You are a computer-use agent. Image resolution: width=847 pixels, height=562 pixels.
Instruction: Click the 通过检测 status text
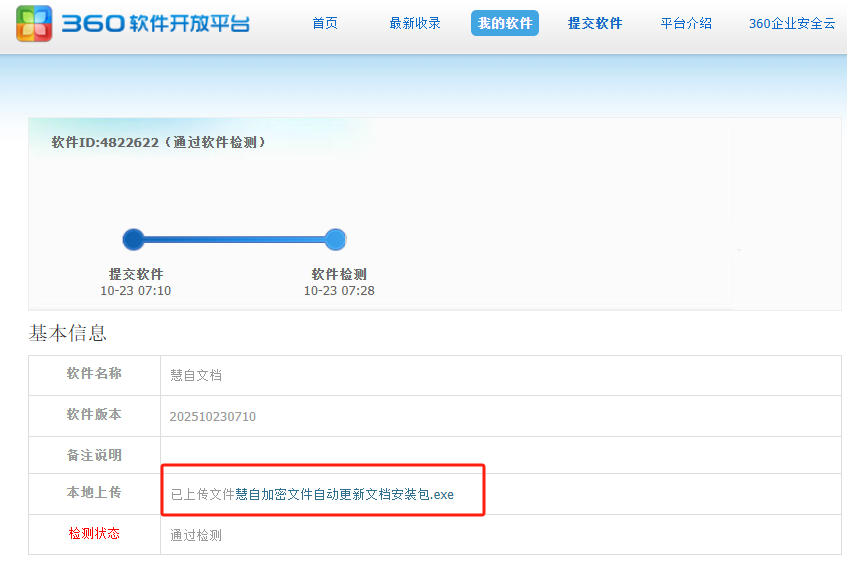(196, 535)
